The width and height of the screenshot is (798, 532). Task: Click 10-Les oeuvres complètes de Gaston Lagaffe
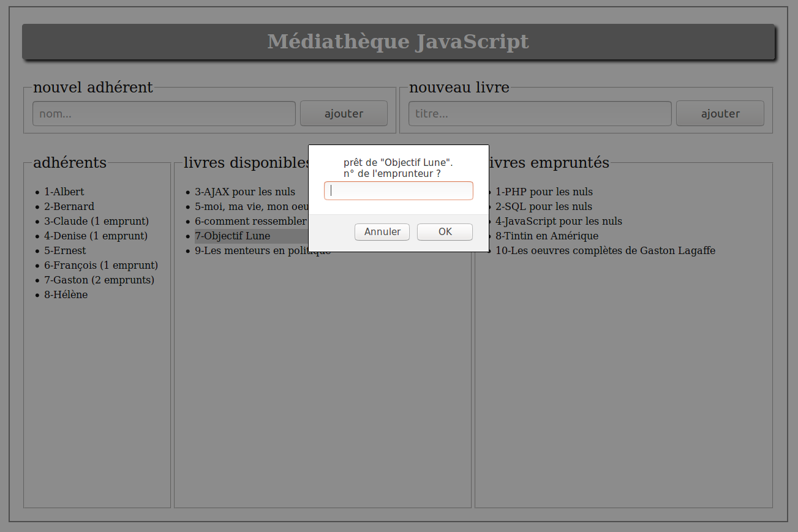coord(606,250)
